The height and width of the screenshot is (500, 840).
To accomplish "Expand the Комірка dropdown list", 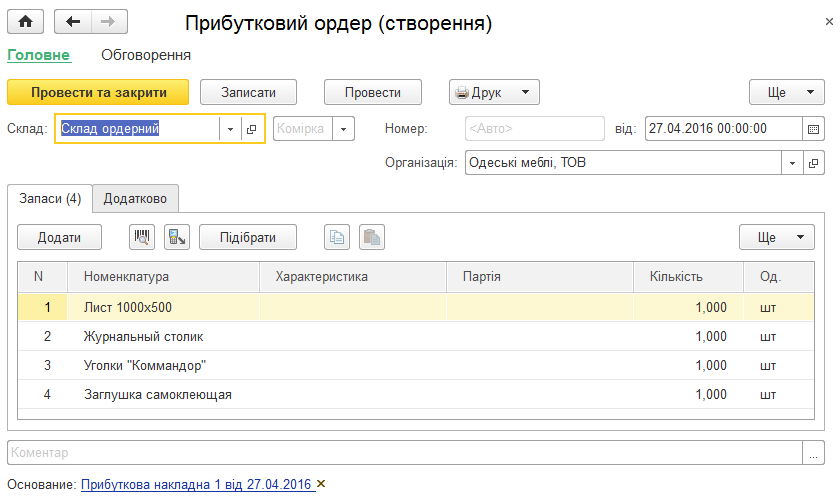I will [x=343, y=129].
